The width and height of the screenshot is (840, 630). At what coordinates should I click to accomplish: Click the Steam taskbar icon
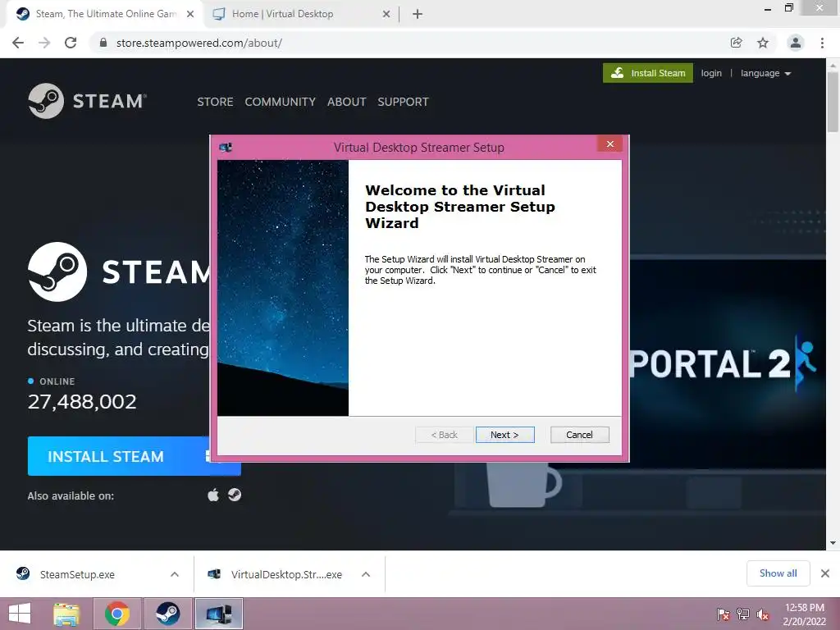pos(167,614)
